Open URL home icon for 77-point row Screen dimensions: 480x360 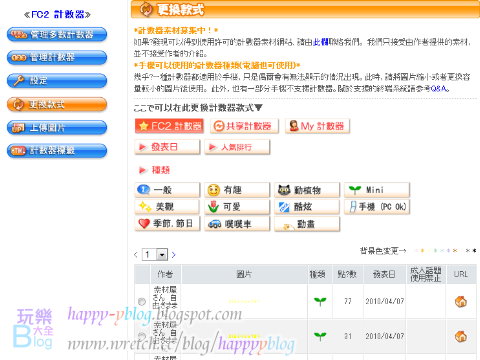461,302
